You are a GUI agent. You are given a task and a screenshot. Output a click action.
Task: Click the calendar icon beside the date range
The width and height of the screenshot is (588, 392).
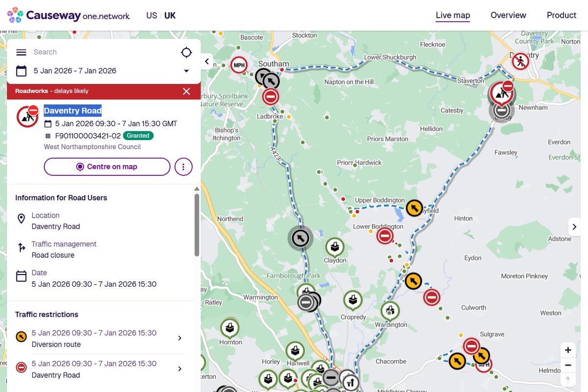click(x=21, y=71)
